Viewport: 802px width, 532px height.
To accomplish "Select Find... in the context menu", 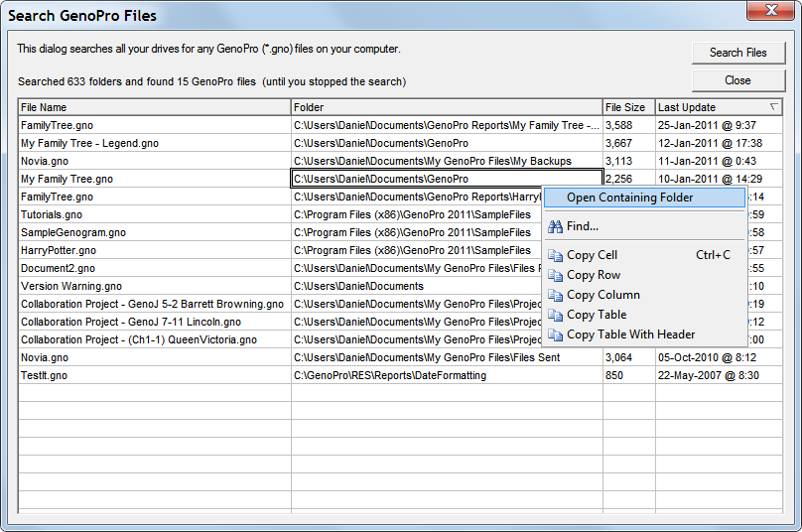I will click(644, 226).
